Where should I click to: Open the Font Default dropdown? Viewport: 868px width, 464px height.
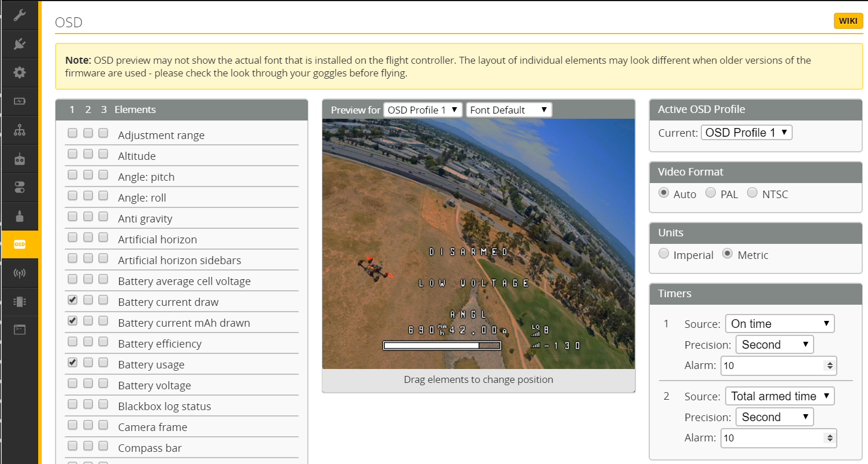[x=509, y=110]
